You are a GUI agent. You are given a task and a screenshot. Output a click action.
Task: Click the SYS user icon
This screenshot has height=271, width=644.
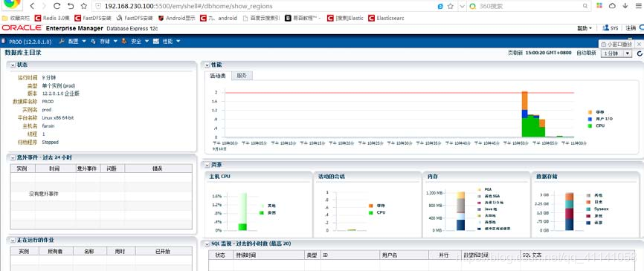(605, 28)
